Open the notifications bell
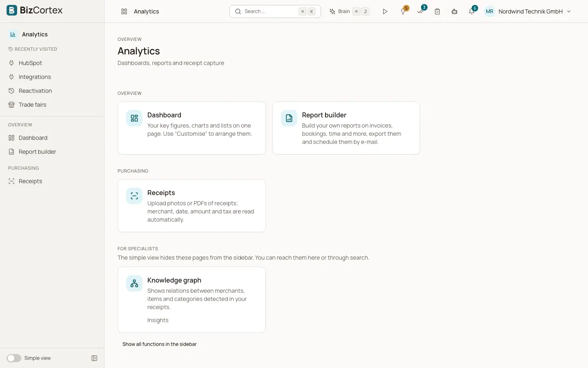Viewport: 588px width, 368px height. (x=472, y=11)
